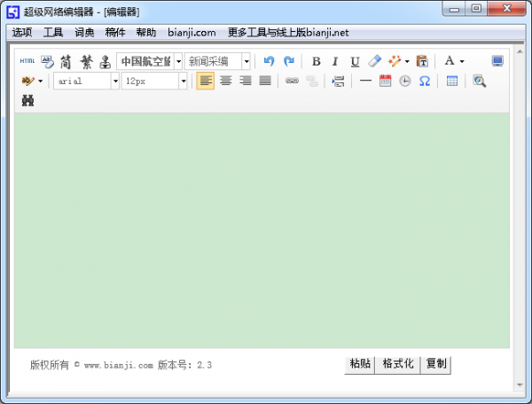Open the 工具 menu
The height and width of the screenshot is (404, 532).
coord(53,33)
